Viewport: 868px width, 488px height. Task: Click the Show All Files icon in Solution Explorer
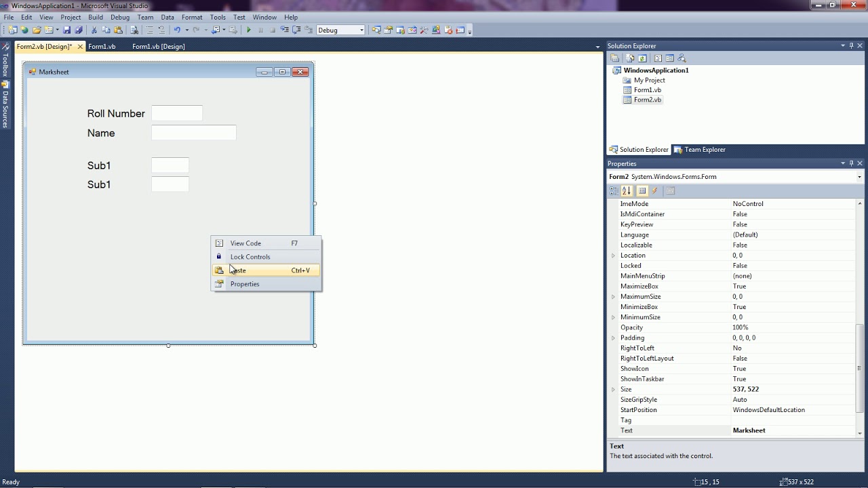click(630, 58)
